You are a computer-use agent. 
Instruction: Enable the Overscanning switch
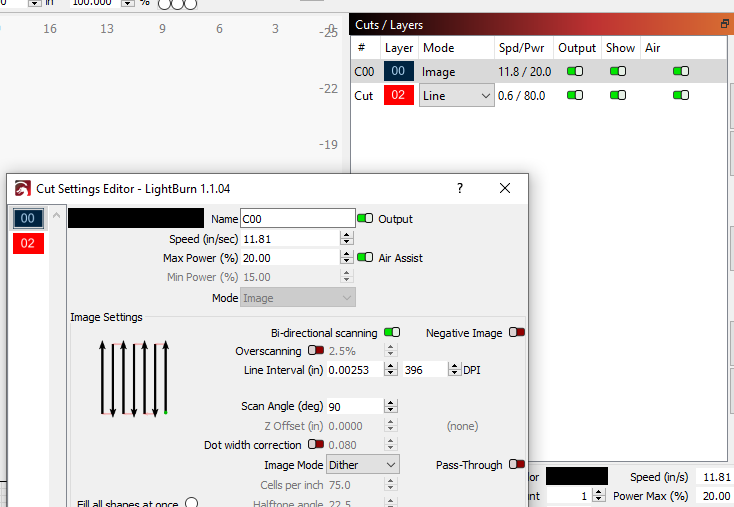pos(316,351)
